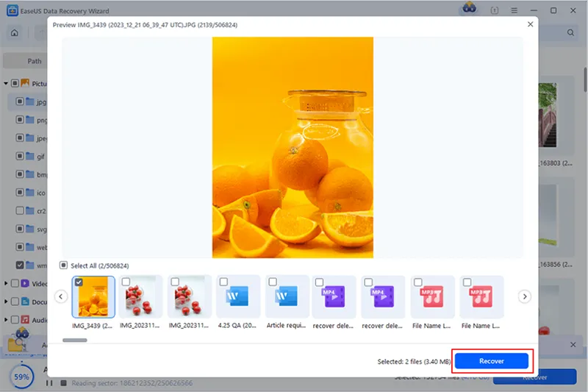Select the first IMG_202311 tomato thumbnail
Screen dimensions: 588x392
[x=140, y=296]
